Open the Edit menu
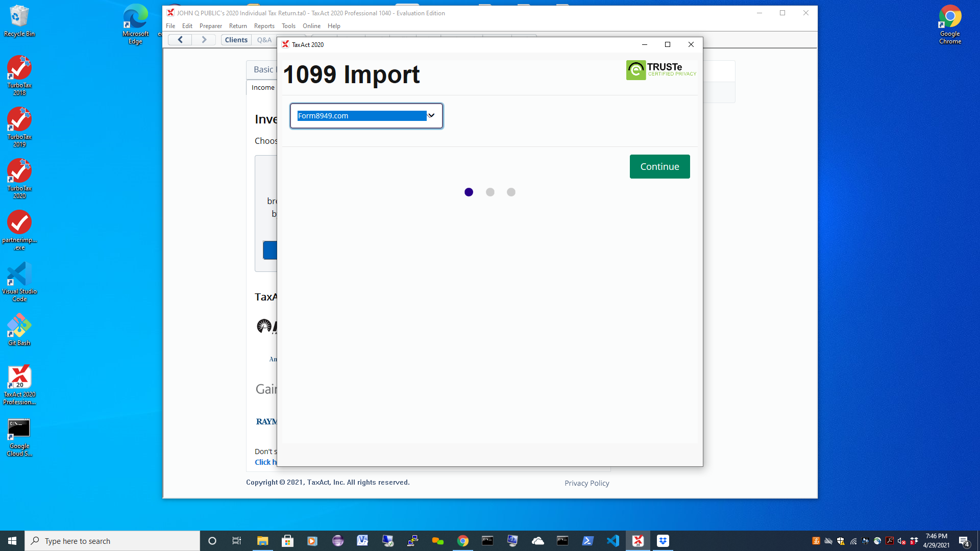 [x=187, y=26]
